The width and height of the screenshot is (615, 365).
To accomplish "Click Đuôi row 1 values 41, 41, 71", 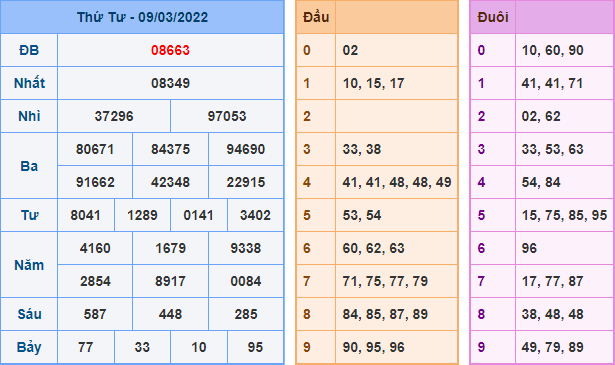I will [x=552, y=83].
